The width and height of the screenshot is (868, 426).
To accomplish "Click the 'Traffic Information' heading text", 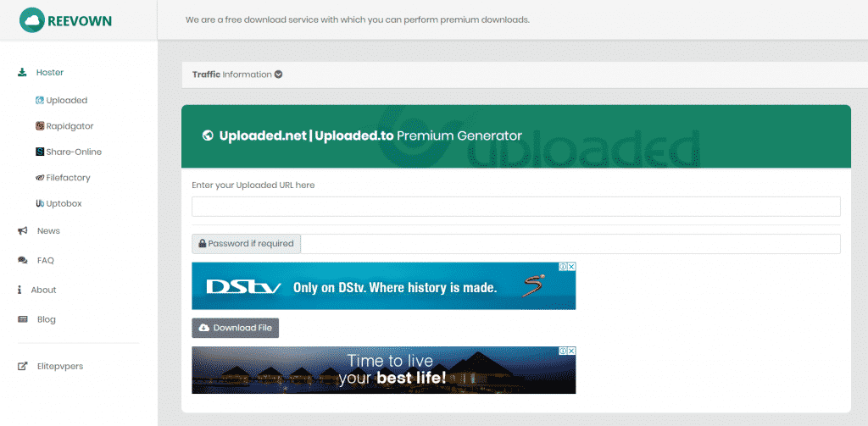I will [232, 75].
